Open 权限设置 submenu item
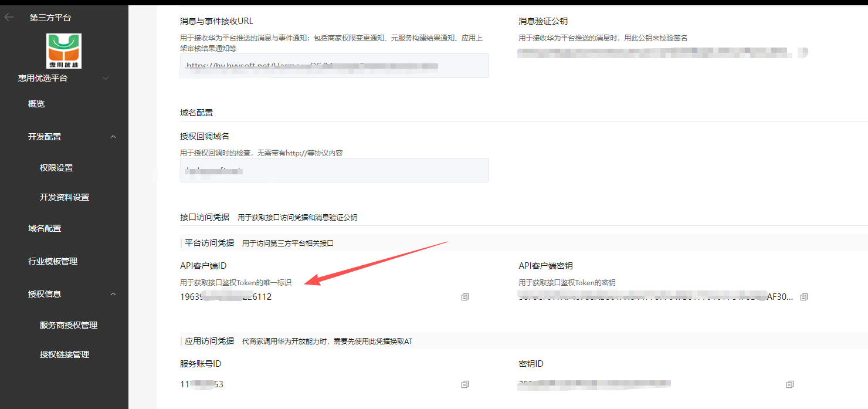 56,168
